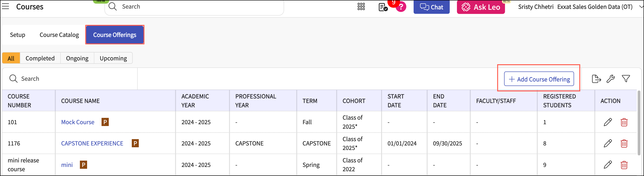644x176 pixels.
Task: Select the Upcoming offerings filter
Action: click(113, 58)
